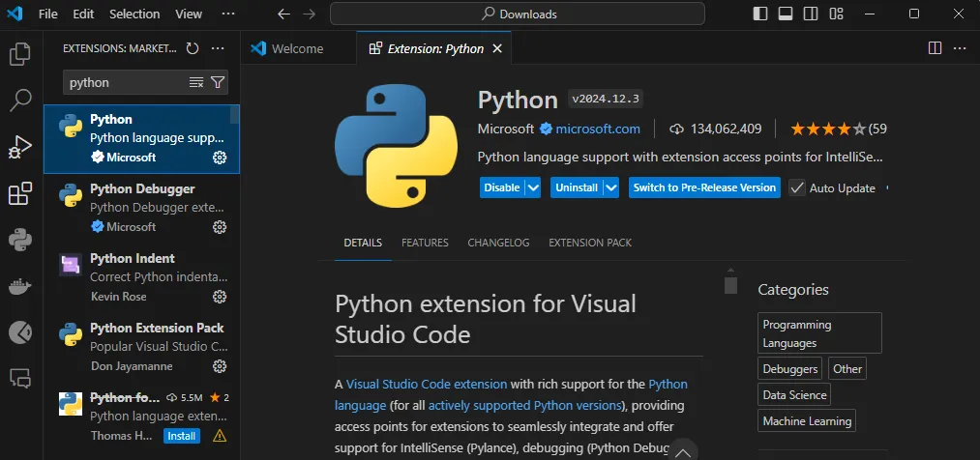Click the Downloads command center search box
This screenshot has width=980, height=460.
tap(518, 14)
